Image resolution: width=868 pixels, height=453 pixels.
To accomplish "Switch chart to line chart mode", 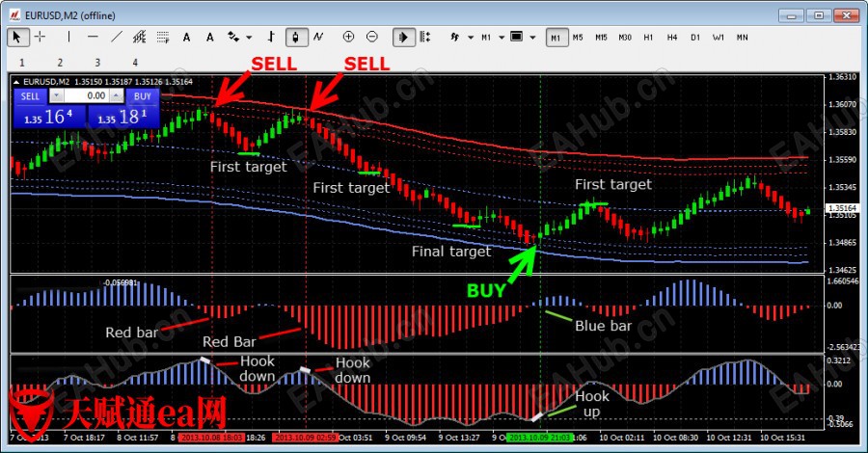I will click(318, 37).
